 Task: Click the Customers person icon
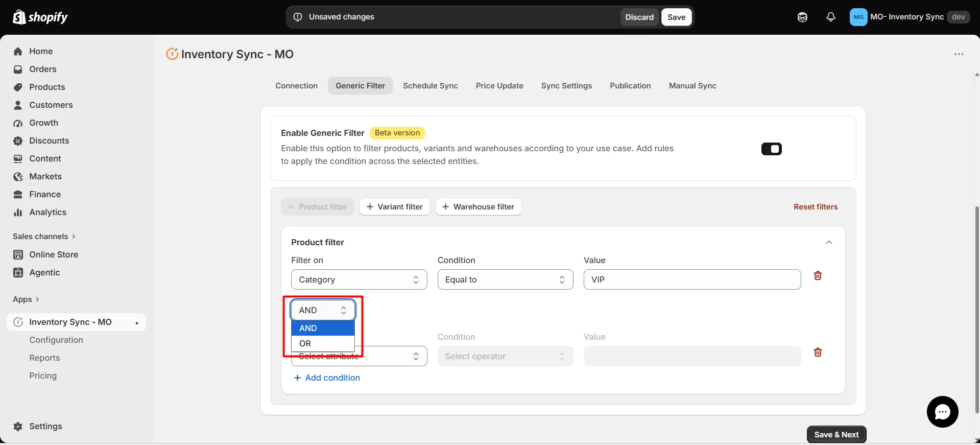click(x=18, y=105)
